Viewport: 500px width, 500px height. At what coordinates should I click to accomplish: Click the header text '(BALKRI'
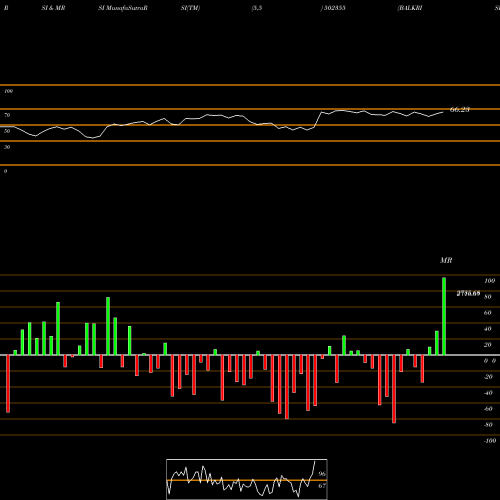tap(410, 8)
